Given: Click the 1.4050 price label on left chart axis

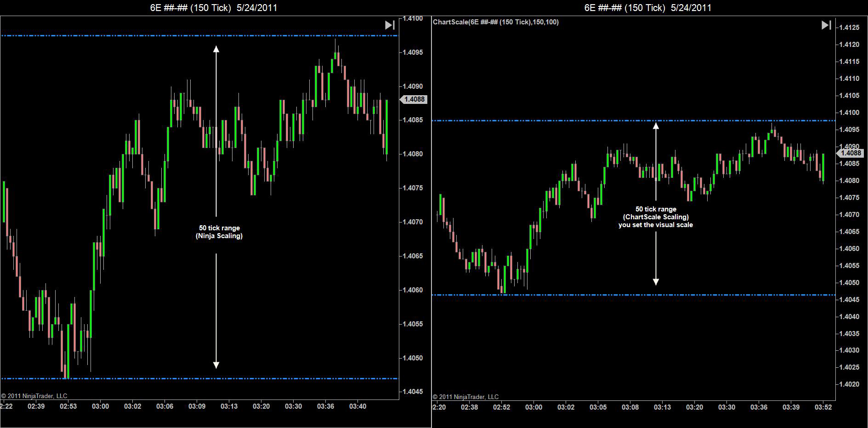Looking at the screenshot, I should click(413, 358).
